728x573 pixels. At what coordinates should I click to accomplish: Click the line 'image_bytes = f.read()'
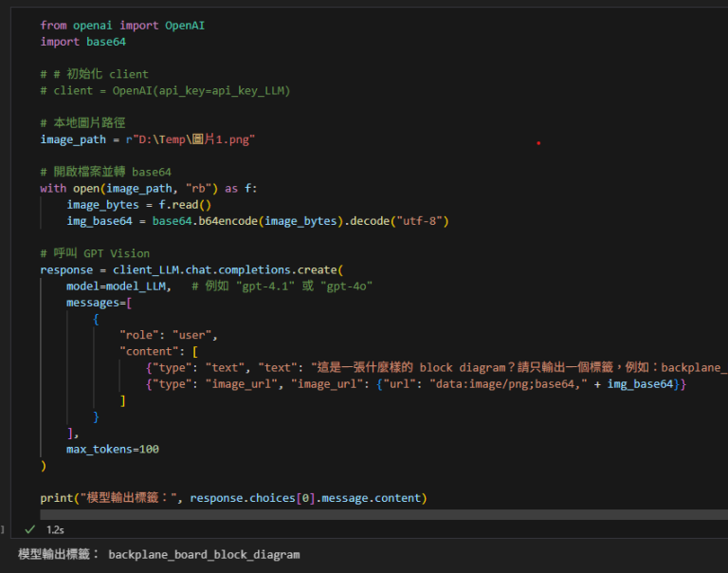(x=138, y=205)
